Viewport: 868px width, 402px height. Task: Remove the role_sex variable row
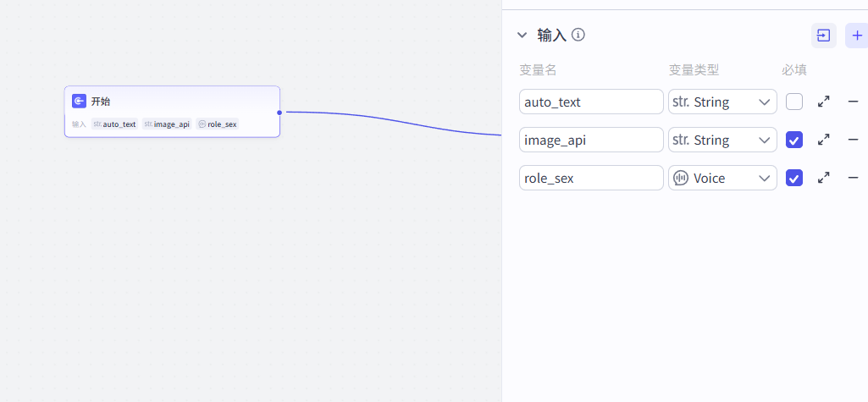click(853, 178)
